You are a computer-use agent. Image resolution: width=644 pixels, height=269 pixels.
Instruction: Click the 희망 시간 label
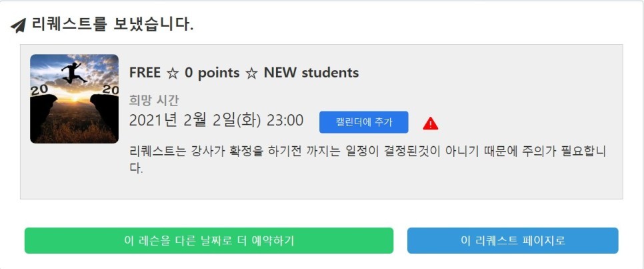click(x=154, y=101)
